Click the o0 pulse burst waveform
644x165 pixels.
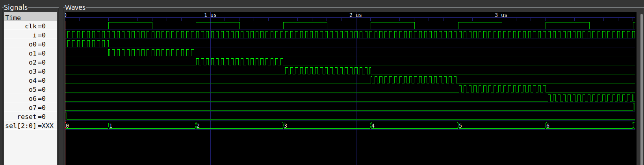tap(87, 44)
